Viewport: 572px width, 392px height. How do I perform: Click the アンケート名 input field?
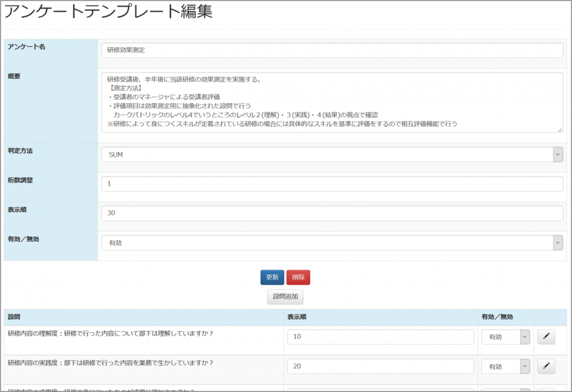(332, 50)
